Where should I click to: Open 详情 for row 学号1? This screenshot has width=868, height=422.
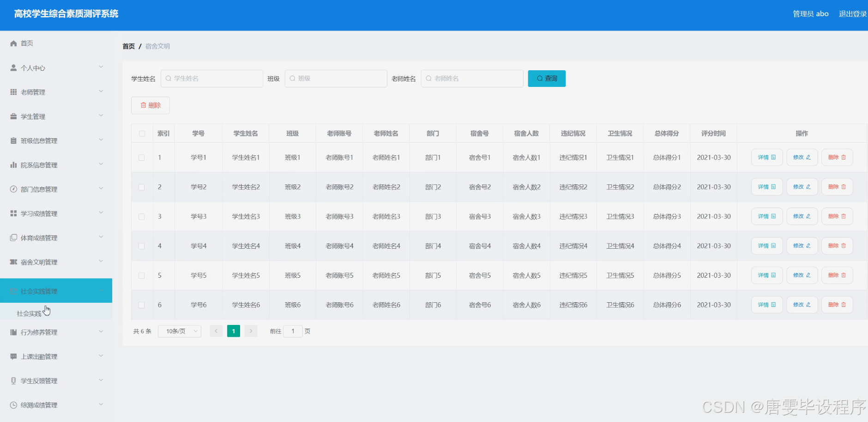[x=767, y=158]
